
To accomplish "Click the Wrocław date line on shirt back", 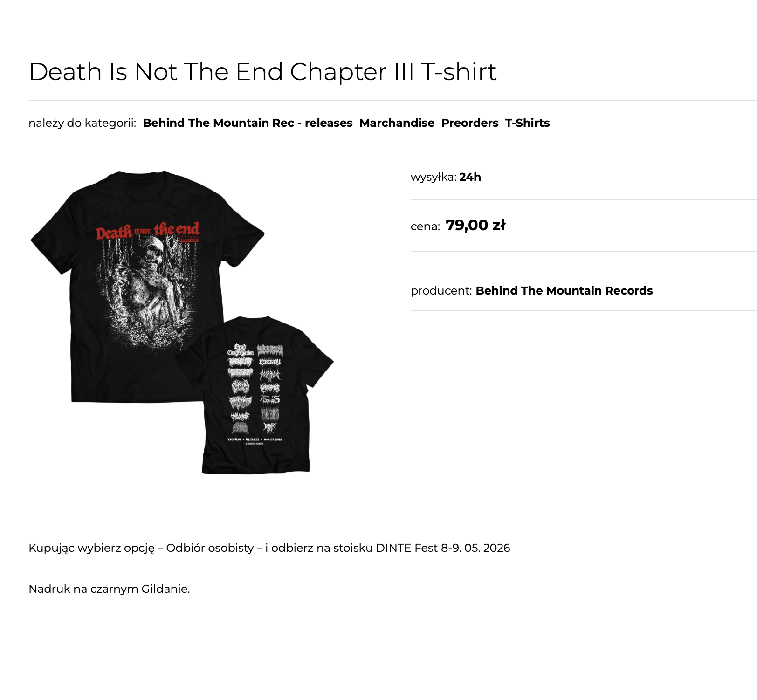I will point(255,439).
